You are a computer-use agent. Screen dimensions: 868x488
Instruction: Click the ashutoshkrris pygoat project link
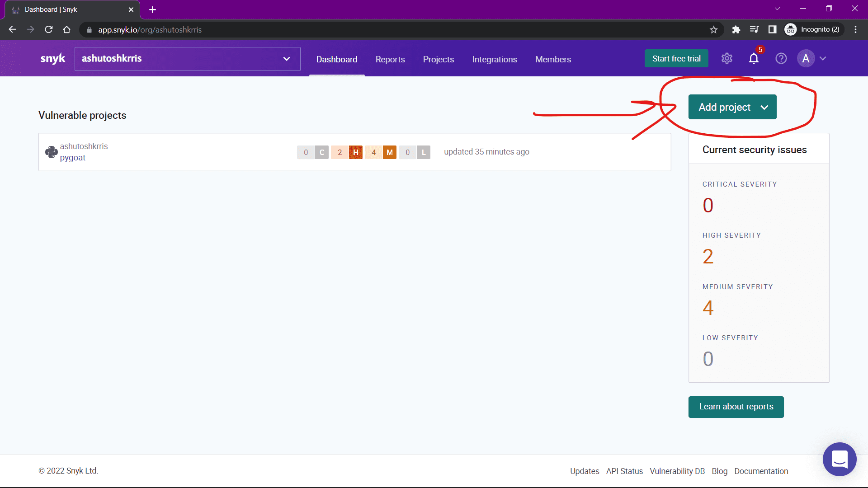click(x=73, y=157)
